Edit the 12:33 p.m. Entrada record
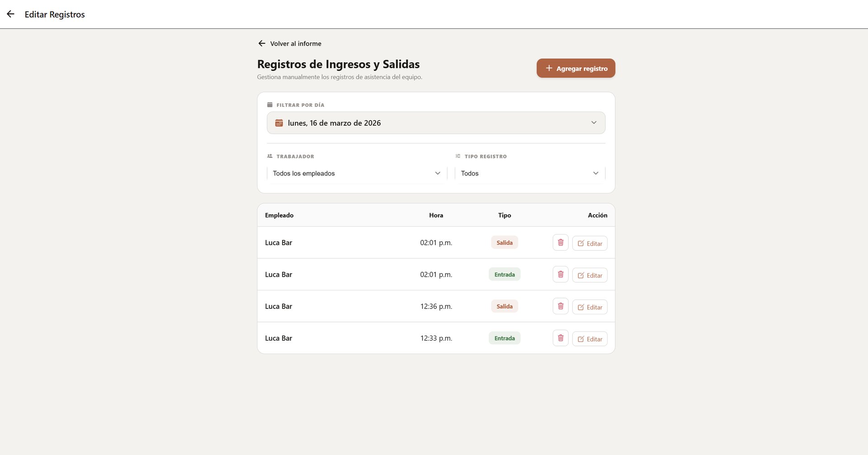868x455 pixels. [x=590, y=339]
